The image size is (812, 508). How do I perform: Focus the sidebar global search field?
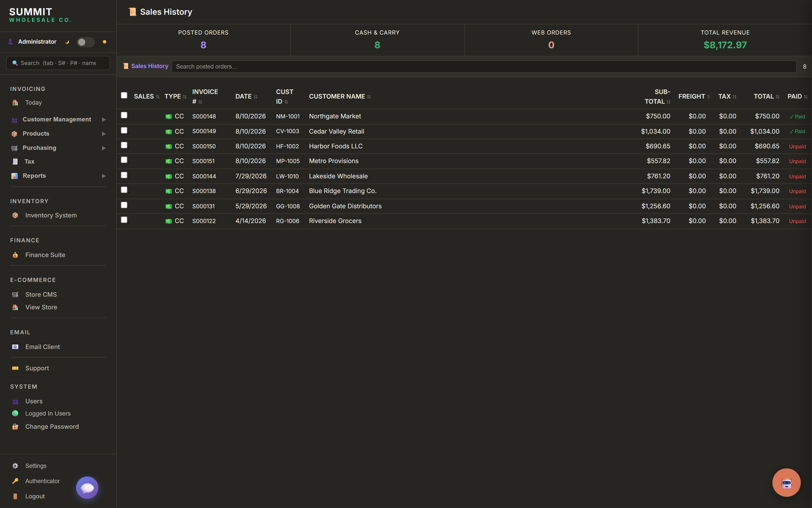pyautogui.click(x=58, y=63)
